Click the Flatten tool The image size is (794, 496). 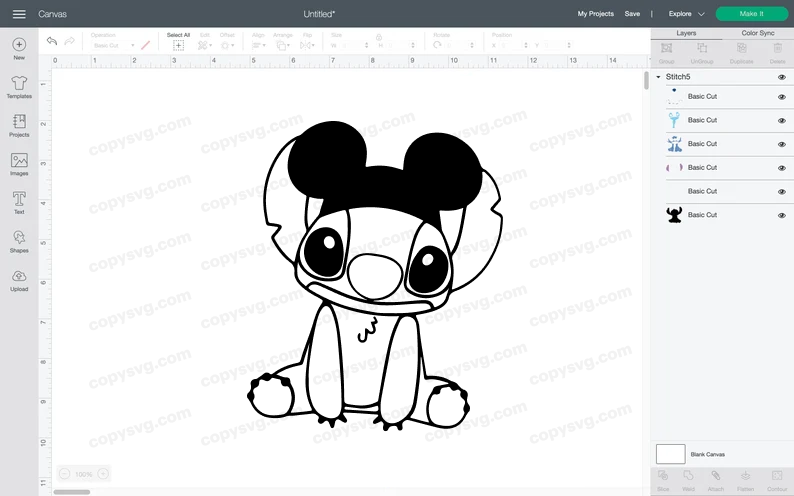[745, 476]
